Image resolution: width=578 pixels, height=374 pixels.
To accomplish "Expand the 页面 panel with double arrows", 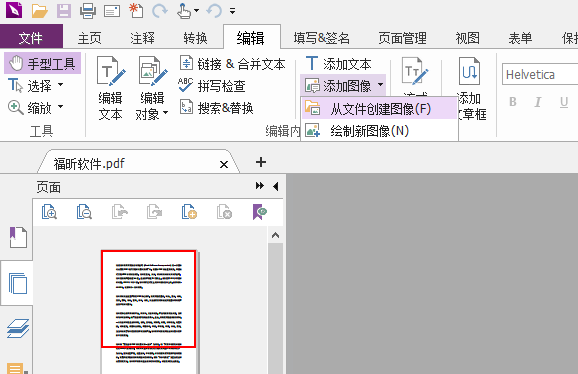I will pos(260,186).
